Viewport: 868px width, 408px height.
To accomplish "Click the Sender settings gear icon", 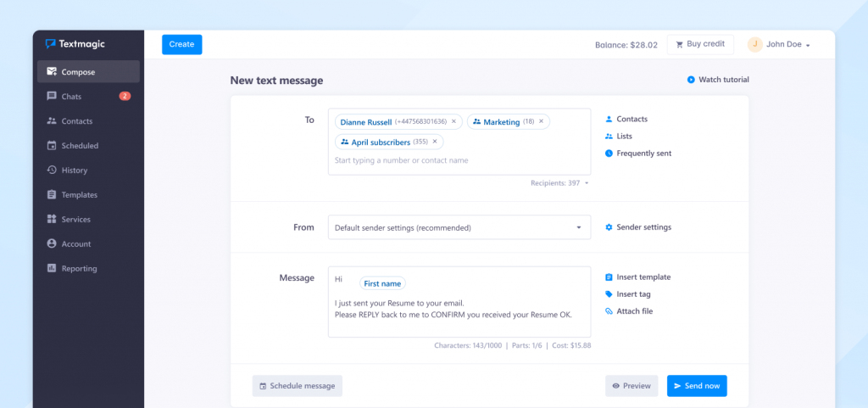I will pyautogui.click(x=609, y=227).
